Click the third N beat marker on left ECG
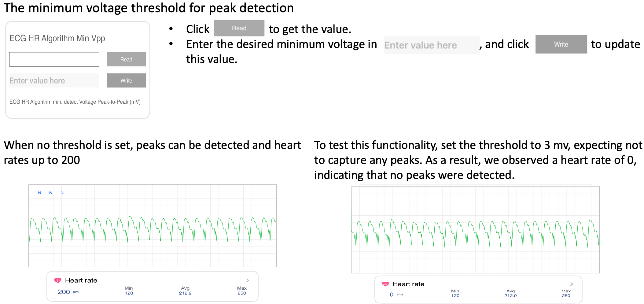Image resolution: width=644 pixels, height=304 pixels. [62, 193]
